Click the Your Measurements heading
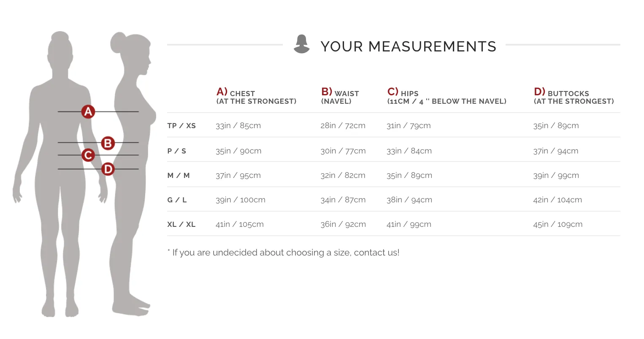Viewport: 644px width, 339px height. [408, 46]
